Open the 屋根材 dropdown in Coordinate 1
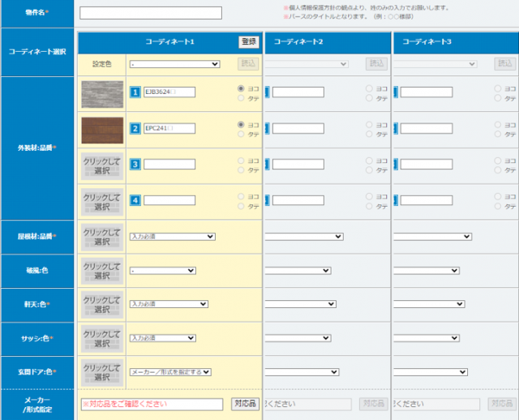 coord(172,237)
